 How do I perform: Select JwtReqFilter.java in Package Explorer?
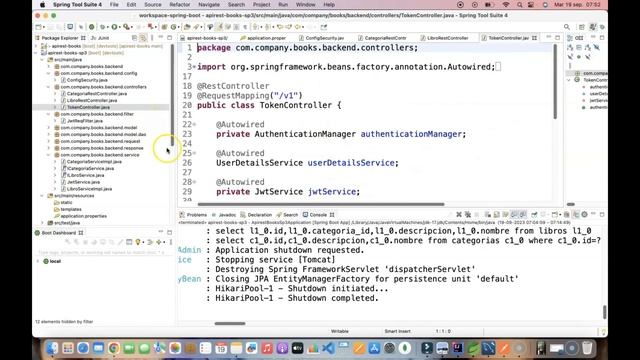[x=85, y=121]
